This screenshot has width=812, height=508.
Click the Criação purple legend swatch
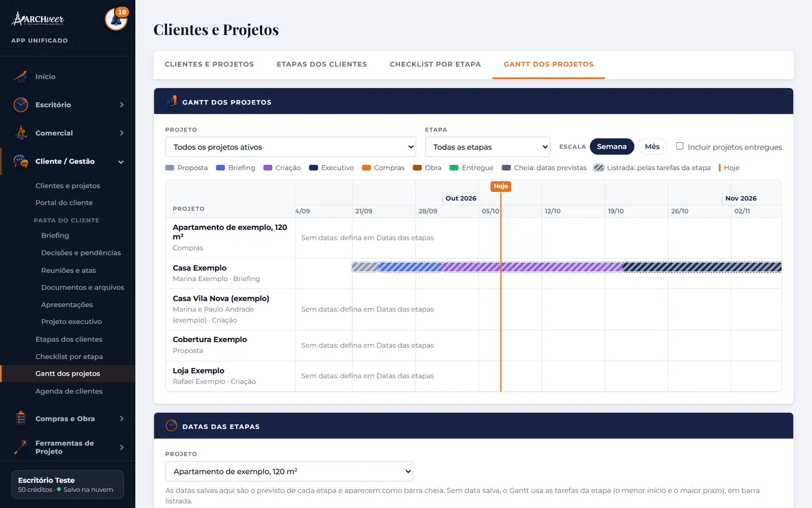[x=268, y=168]
